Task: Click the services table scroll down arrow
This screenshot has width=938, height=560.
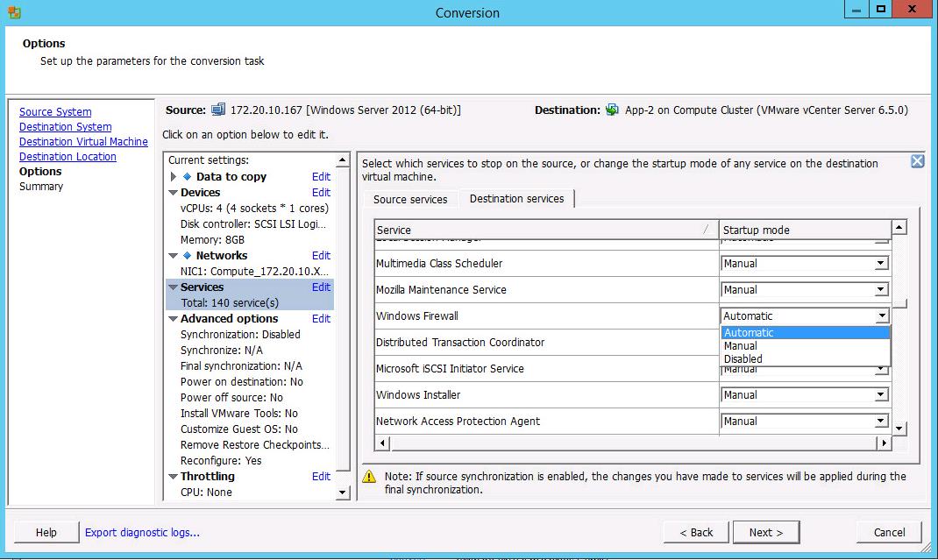Action: (x=899, y=429)
